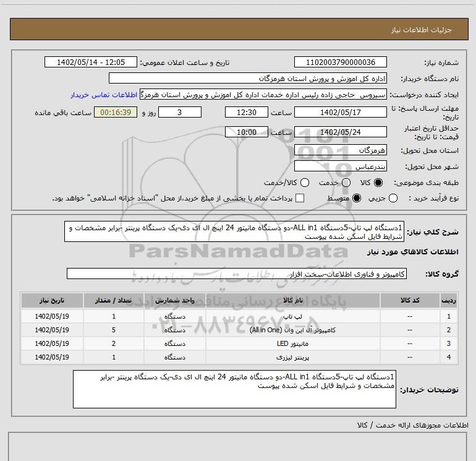The image size is (476, 461).
Task: Click the deadline time field 12:30
Action: (247, 112)
